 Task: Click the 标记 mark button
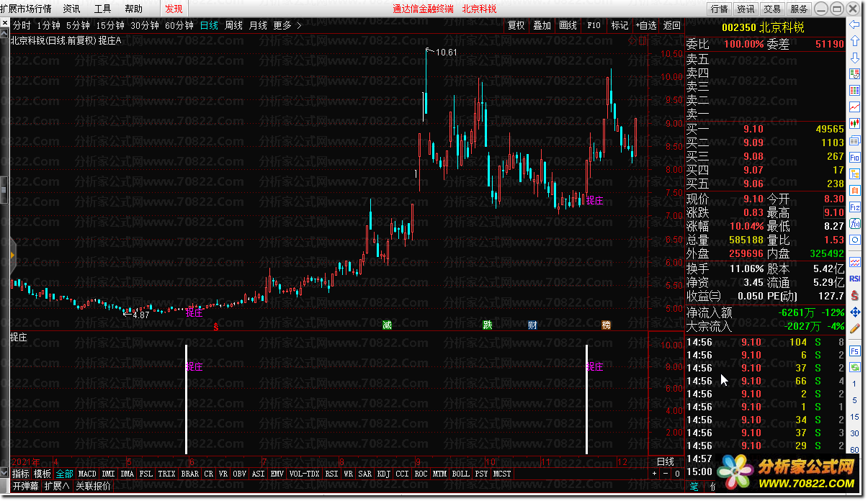[619, 25]
